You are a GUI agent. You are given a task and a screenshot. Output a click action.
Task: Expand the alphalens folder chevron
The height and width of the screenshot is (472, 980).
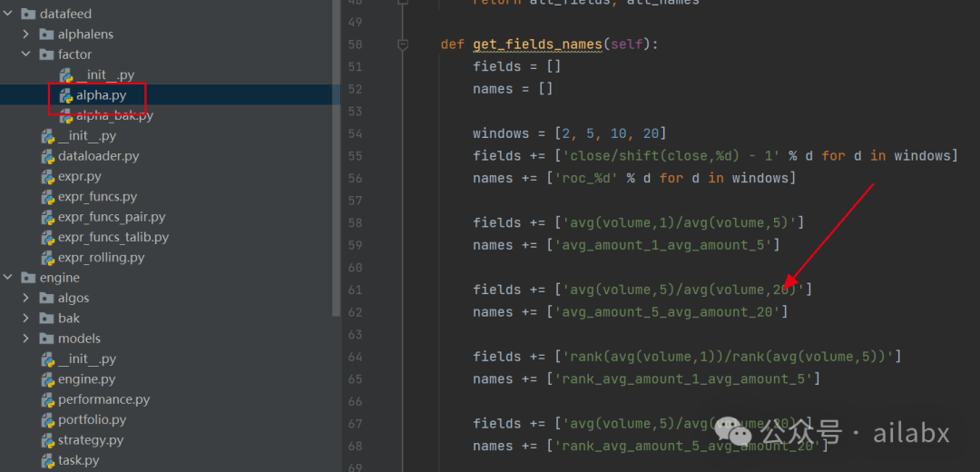click(25, 34)
